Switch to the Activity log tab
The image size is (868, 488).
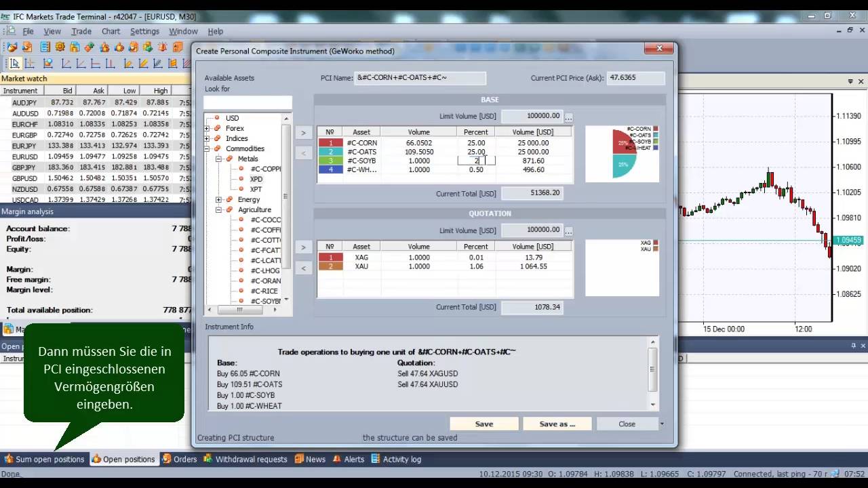[396, 459]
